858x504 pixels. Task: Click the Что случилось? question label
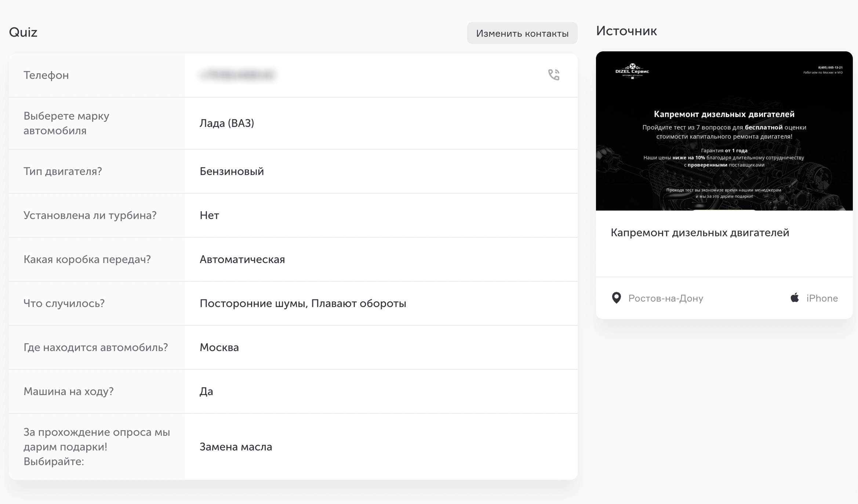pos(64,303)
